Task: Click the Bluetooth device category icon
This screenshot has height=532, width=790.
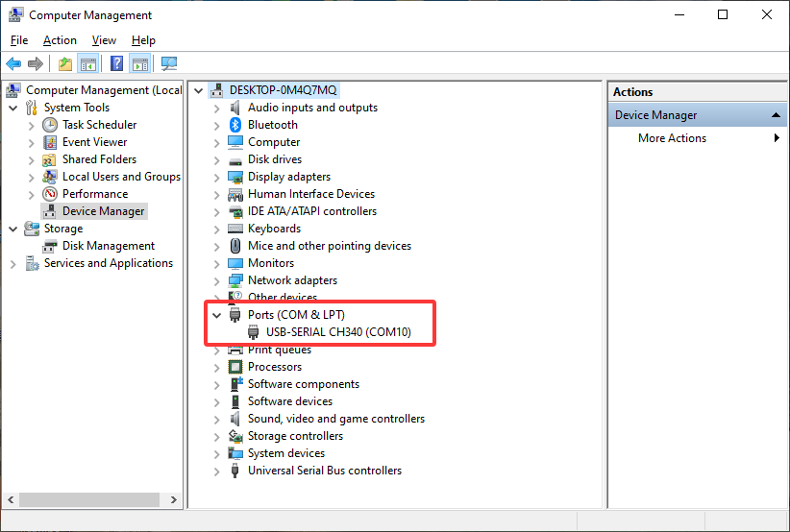Action: (235, 125)
